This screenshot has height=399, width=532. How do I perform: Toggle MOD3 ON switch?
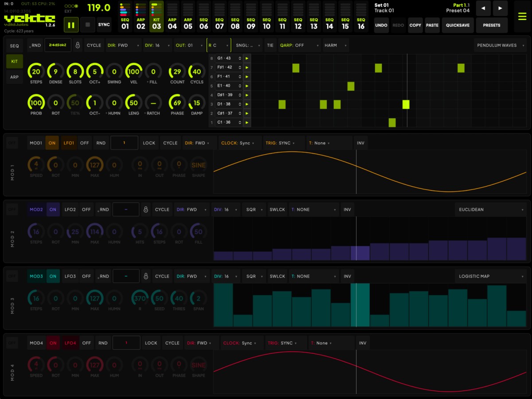click(53, 276)
